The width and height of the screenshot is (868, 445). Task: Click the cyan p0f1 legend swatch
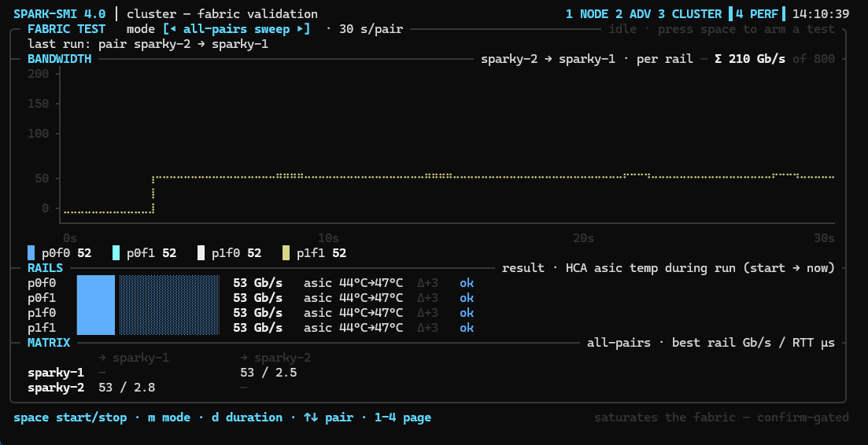pos(116,253)
